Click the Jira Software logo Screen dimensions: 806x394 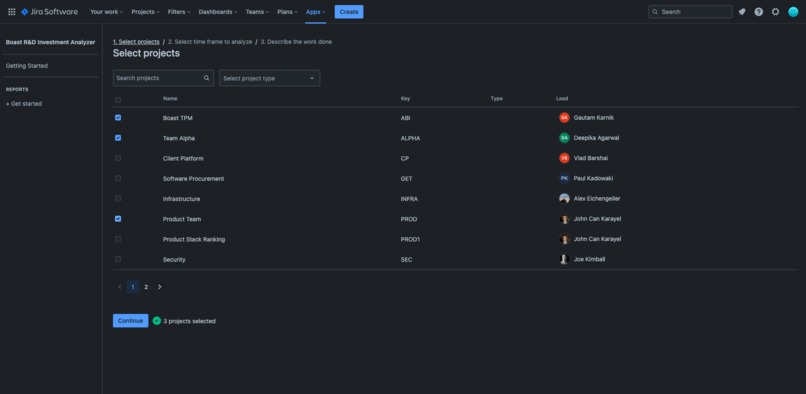(49, 12)
